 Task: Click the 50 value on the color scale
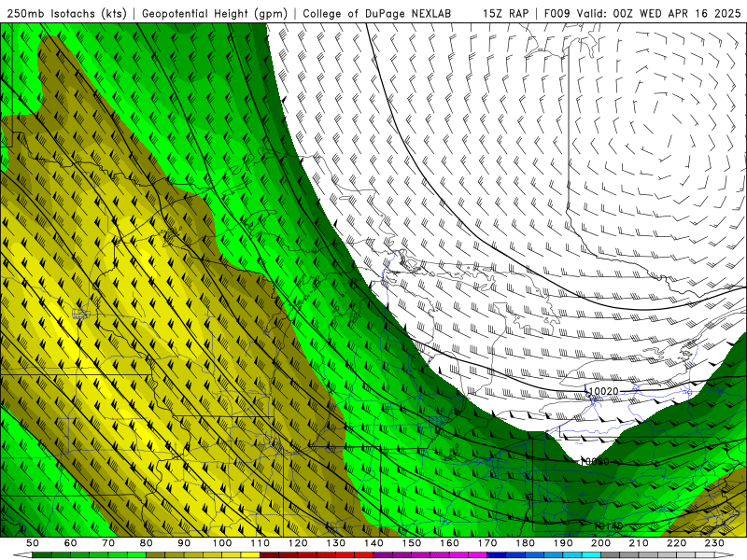pos(33,543)
